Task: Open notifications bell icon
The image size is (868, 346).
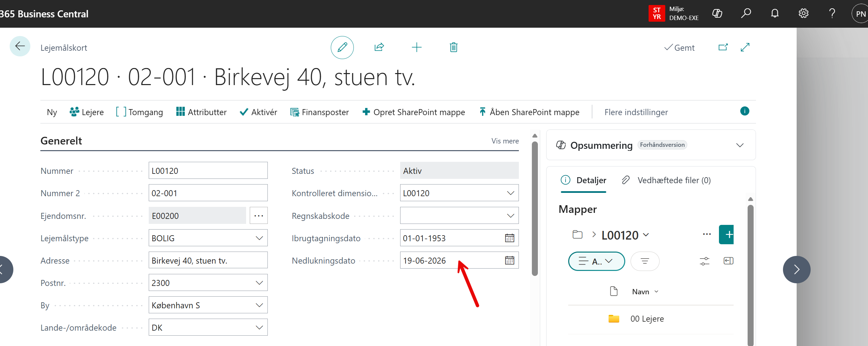Action: [775, 13]
